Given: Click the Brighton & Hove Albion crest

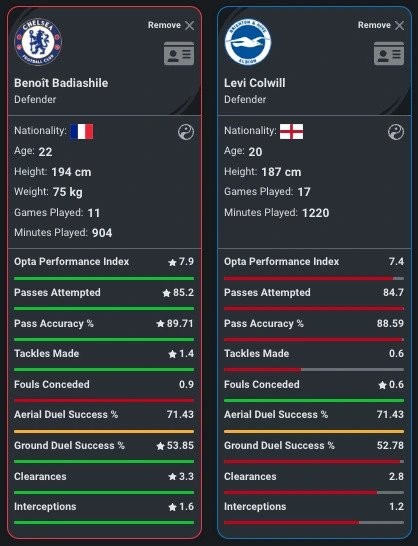Looking at the screenshot, I should pyautogui.click(x=248, y=42).
